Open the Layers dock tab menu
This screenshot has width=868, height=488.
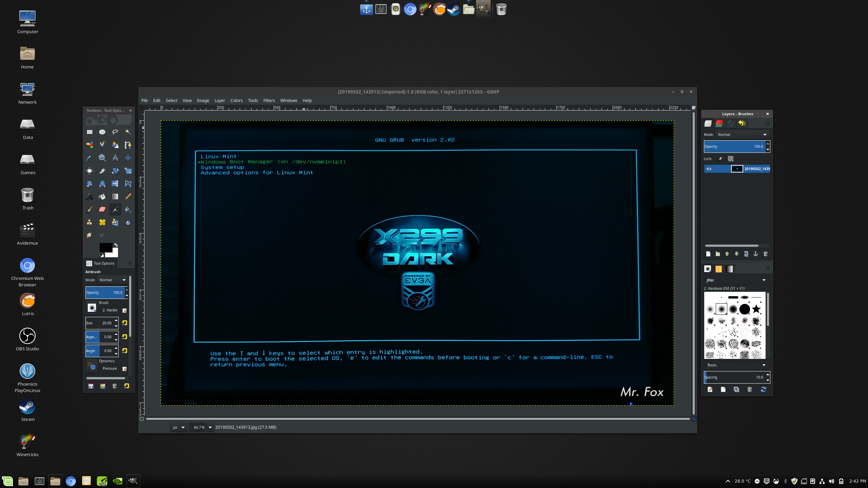768,123
